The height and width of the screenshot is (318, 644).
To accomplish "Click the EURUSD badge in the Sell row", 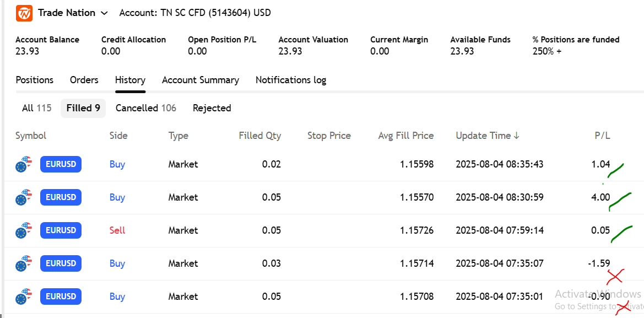I will coord(61,230).
